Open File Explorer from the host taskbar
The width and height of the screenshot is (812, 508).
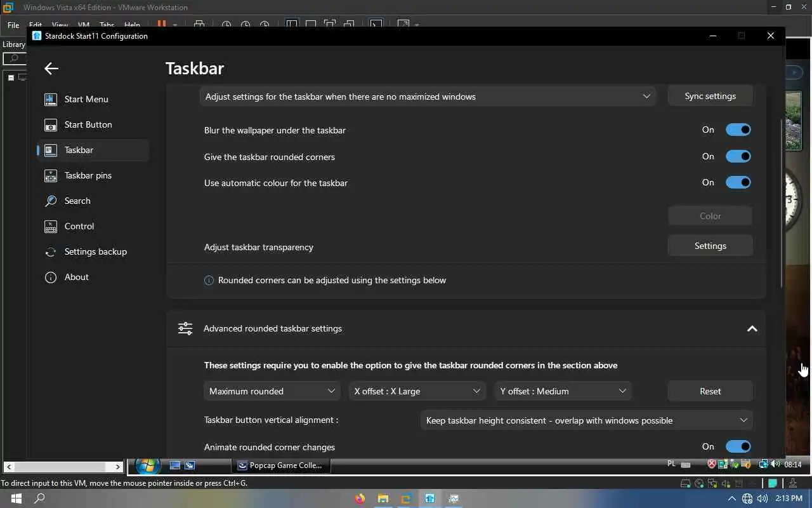coord(383,498)
